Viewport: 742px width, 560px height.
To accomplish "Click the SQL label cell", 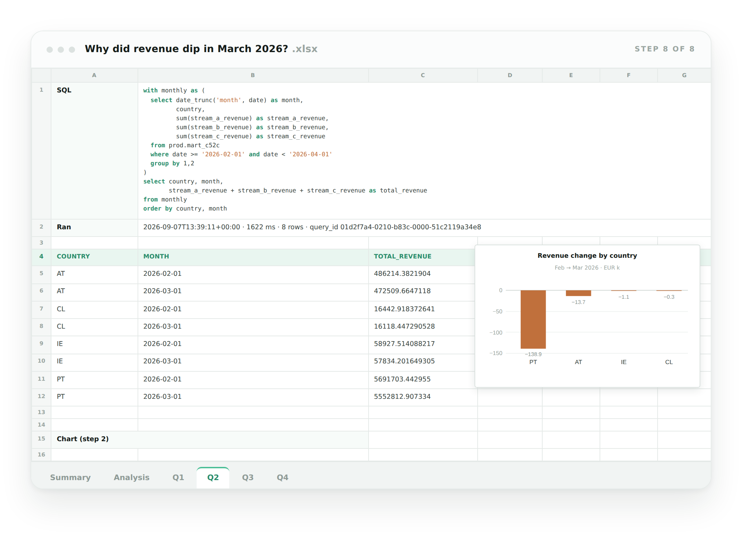I will 94,150.
